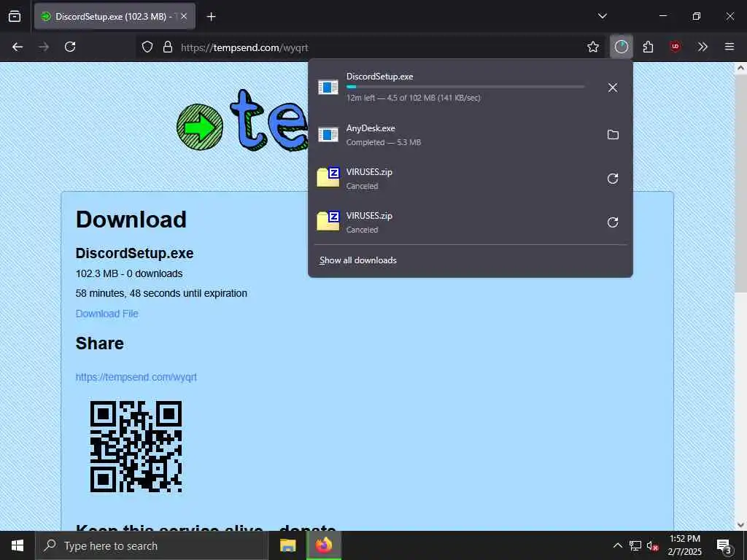Show AnyDesk.exe in containing folder

pos(613,135)
